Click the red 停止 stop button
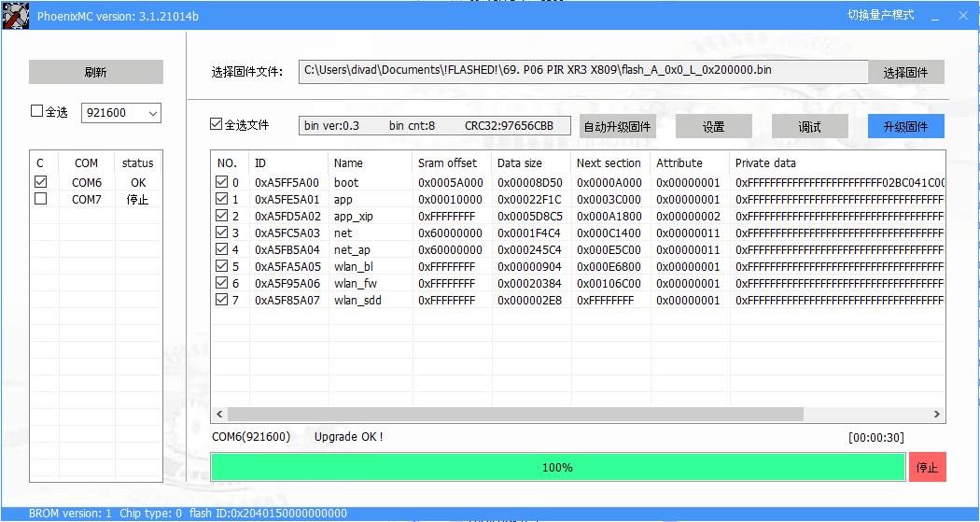 (x=927, y=467)
